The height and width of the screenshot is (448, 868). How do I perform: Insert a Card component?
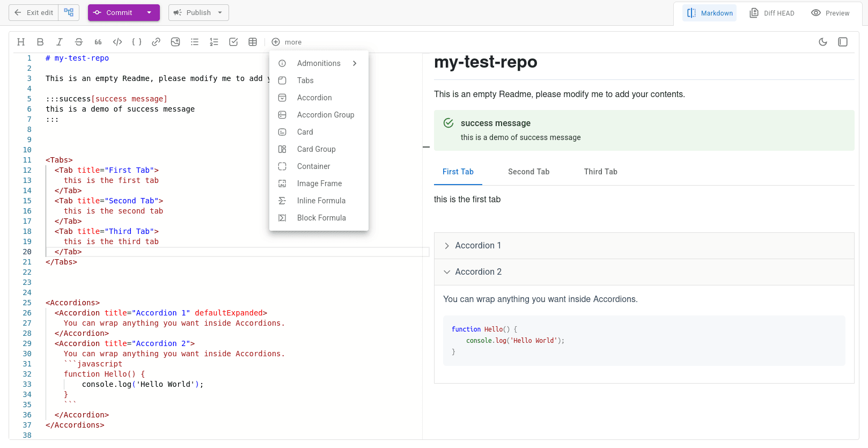coord(319,132)
